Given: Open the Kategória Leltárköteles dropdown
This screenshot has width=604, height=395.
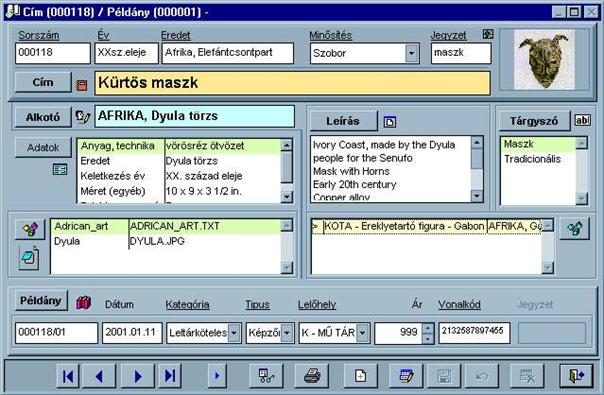Looking at the screenshot, I should tap(234, 333).
